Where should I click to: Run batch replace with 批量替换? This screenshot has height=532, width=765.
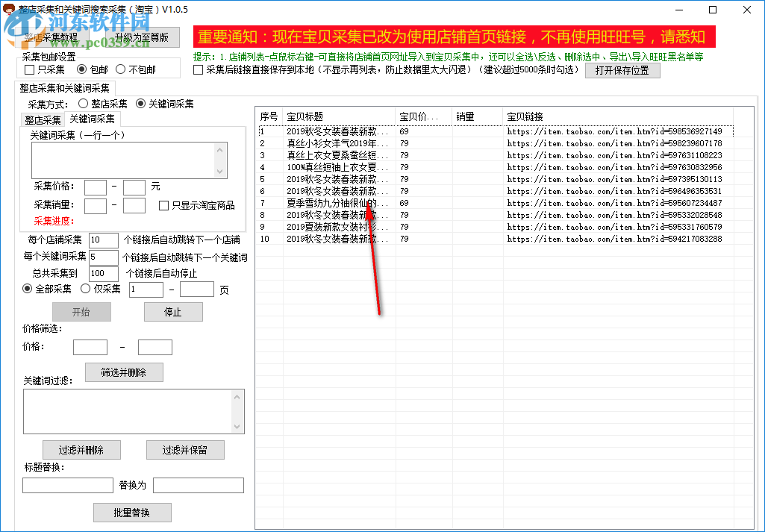[x=131, y=513]
